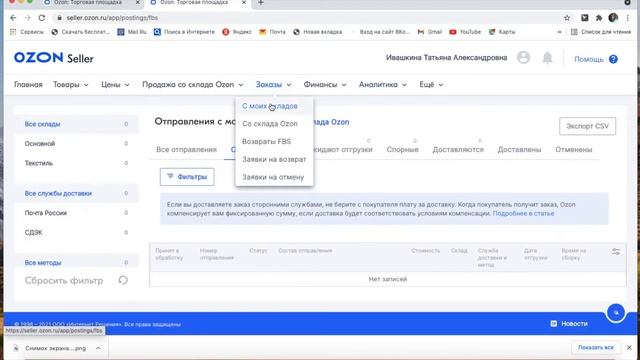This screenshot has width=640, height=360.
Task: Expand the Цены dropdown menu
Action: (116, 84)
